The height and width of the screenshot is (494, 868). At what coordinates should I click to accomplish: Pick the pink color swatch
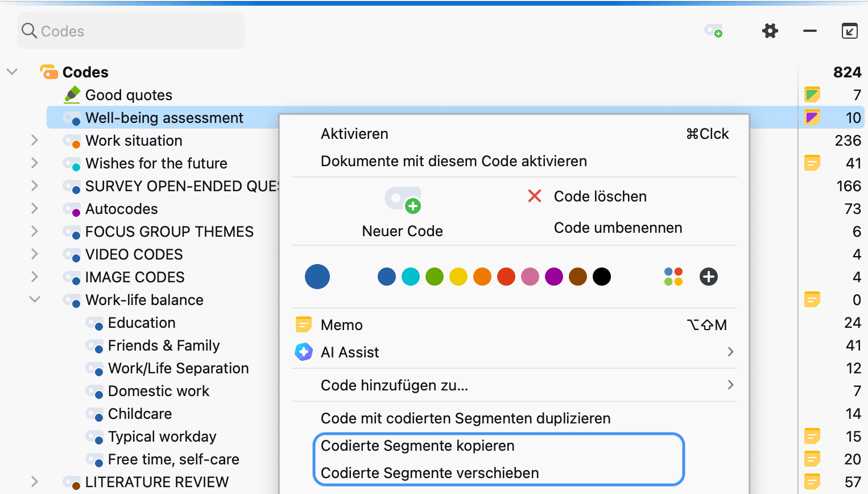[530, 277]
